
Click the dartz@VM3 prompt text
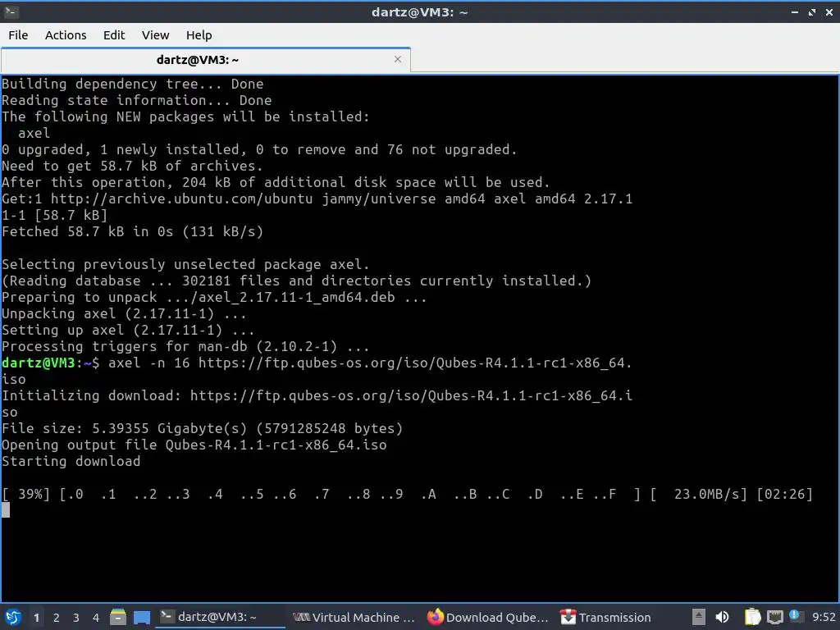[x=50, y=363]
